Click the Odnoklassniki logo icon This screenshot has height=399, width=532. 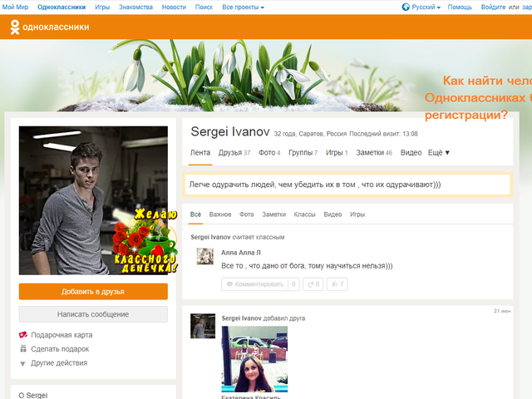point(15,27)
